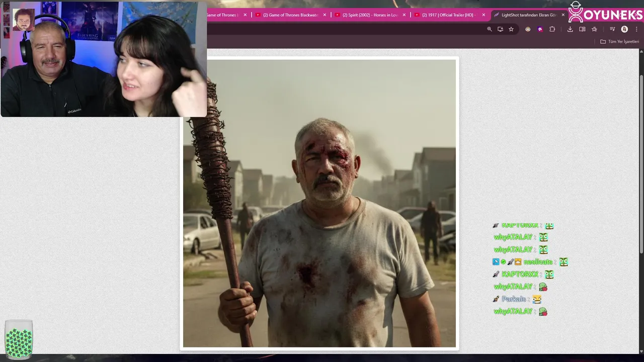Click the last whyATALAY chat message

[521, 312]
